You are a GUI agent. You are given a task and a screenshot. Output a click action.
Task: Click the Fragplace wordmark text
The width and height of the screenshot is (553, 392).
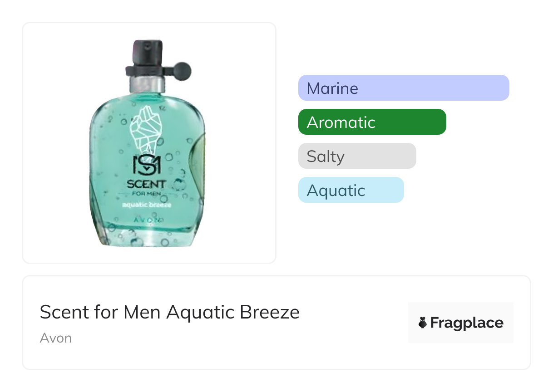466,323
